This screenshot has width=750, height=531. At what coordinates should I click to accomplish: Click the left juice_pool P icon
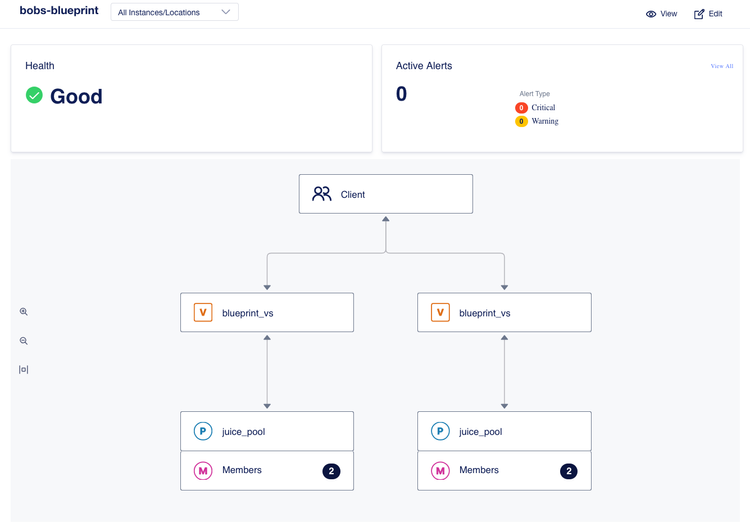pyautogui.click(x=203, y=432)
